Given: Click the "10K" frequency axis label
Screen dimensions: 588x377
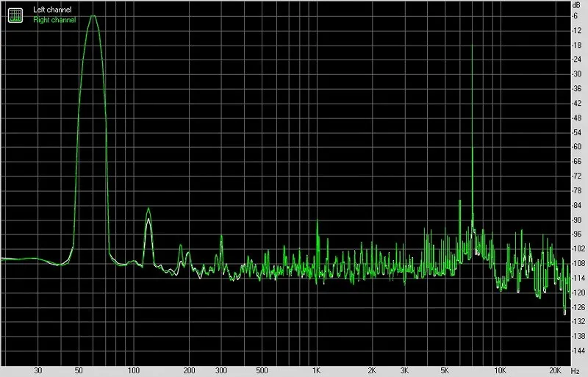Looking at the screenshot, I should (501, 371).
